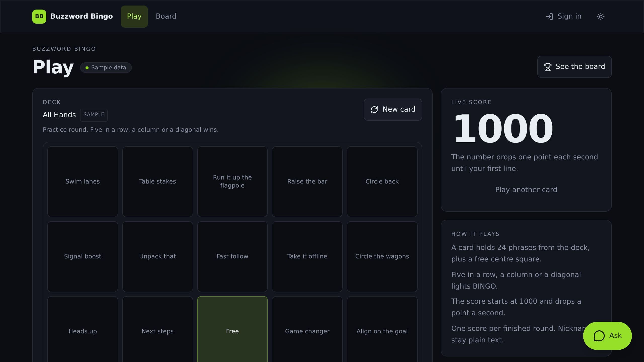644x362 pixels.
Task: Click the sign-in arrow icon
Action: pos(549,17)
